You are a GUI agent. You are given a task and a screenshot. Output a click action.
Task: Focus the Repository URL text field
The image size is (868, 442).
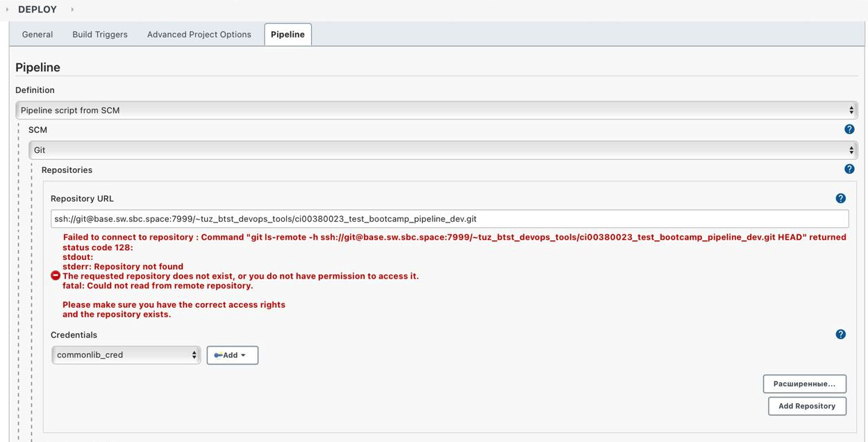(449, 219)
